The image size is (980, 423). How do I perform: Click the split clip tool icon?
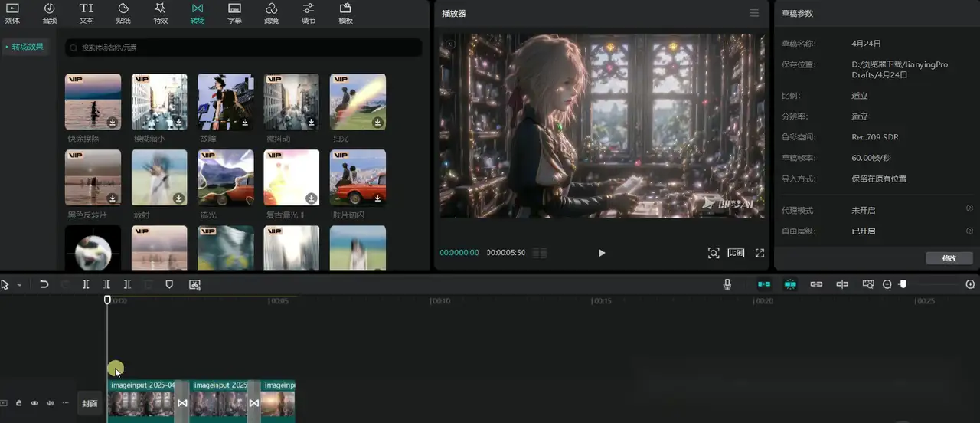(86, 284)
